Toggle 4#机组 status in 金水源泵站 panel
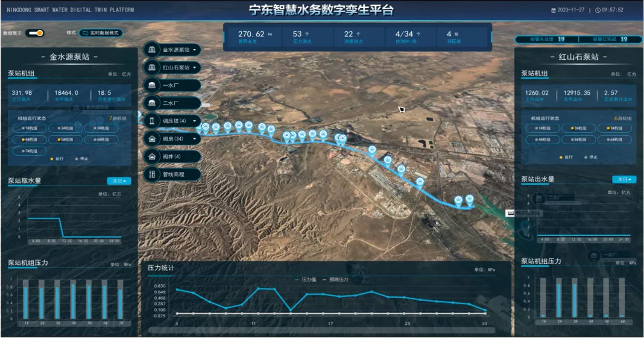Screen dimensions: 644x338 (30, 140)
